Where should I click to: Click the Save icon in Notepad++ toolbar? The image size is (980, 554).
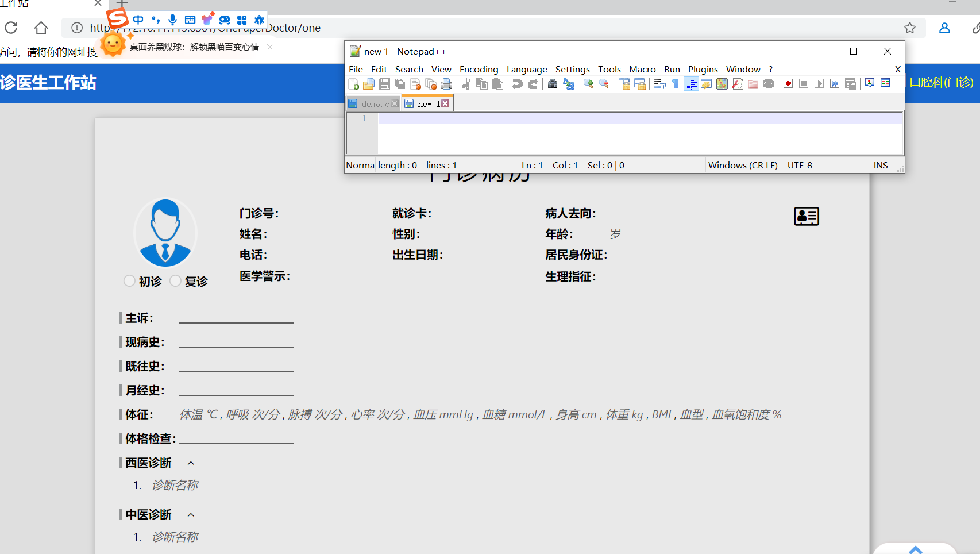[x=384, y=84]
